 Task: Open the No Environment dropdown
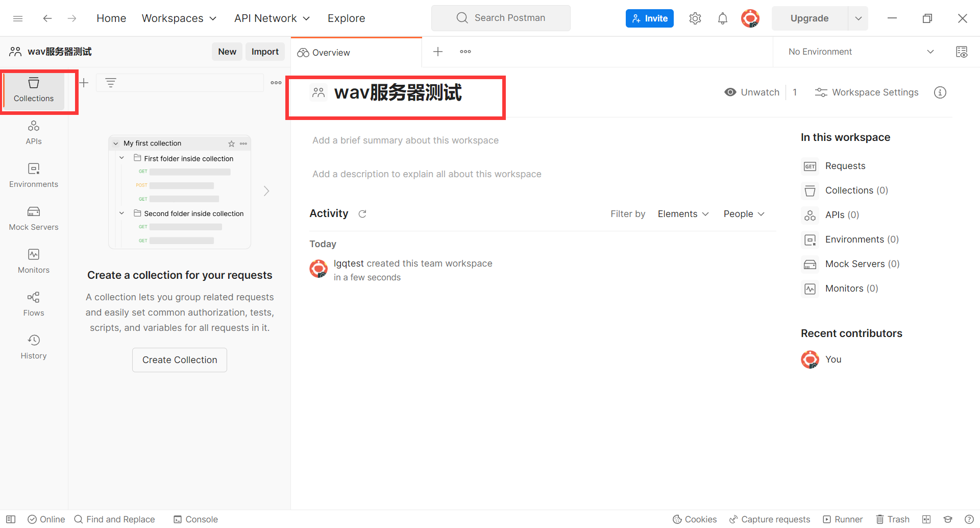(x=862, y=52)
